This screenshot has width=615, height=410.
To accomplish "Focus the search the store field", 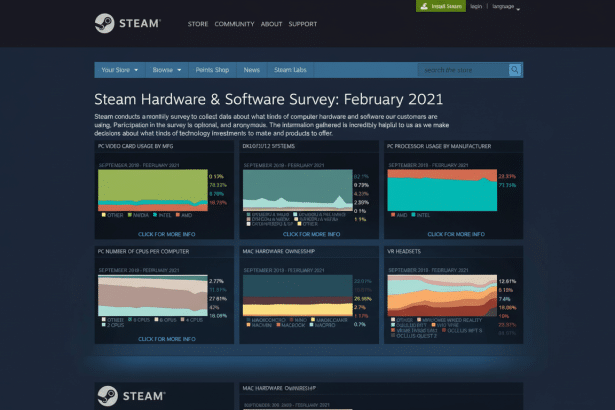I will (x=463, y=70).
